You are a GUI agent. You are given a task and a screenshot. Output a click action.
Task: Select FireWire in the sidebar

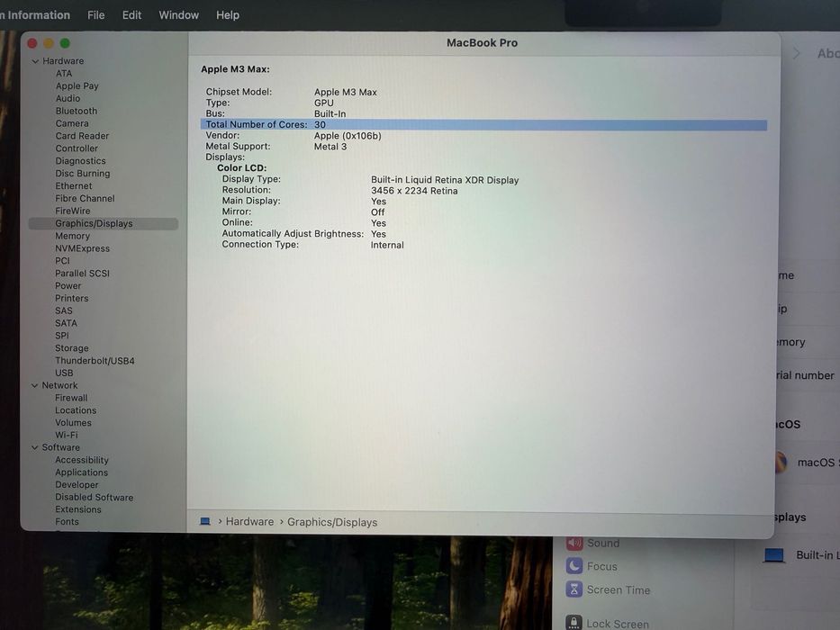[x=72, y=211]
